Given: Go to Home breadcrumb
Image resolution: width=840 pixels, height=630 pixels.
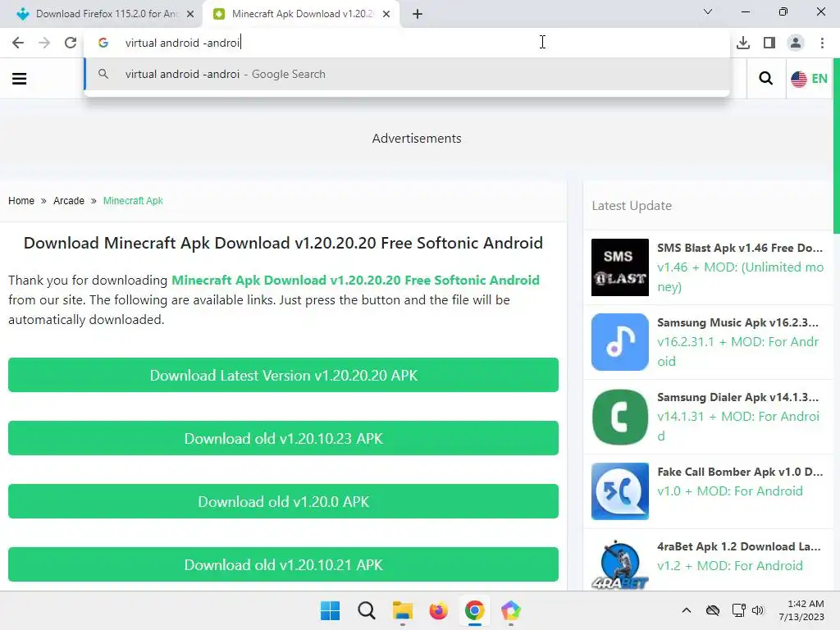Looking at the screenshot, I should 21,201.
